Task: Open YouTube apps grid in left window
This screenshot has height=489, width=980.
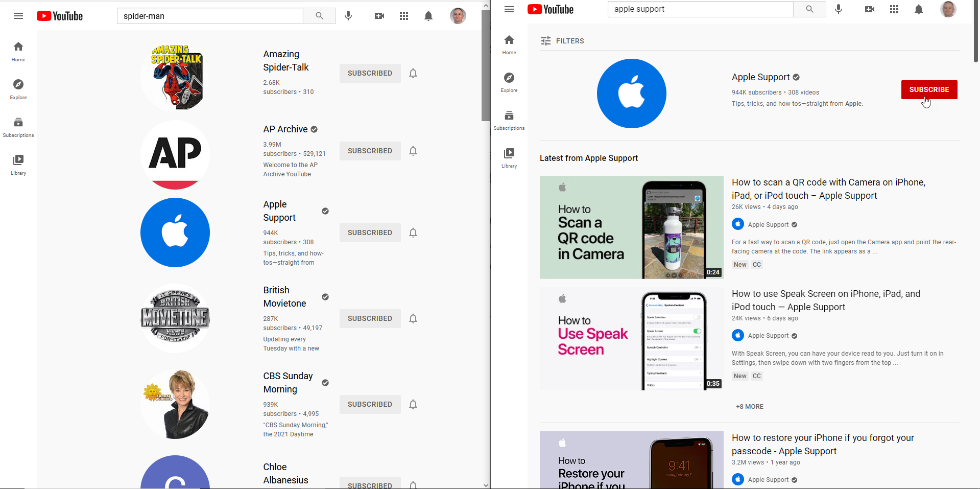Action: (404, 16)
